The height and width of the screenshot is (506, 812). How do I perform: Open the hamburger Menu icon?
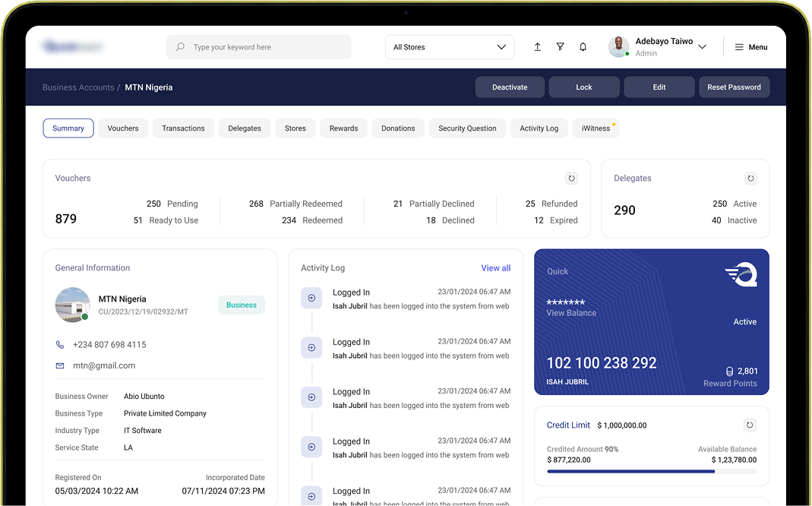[x=739, y=47]
